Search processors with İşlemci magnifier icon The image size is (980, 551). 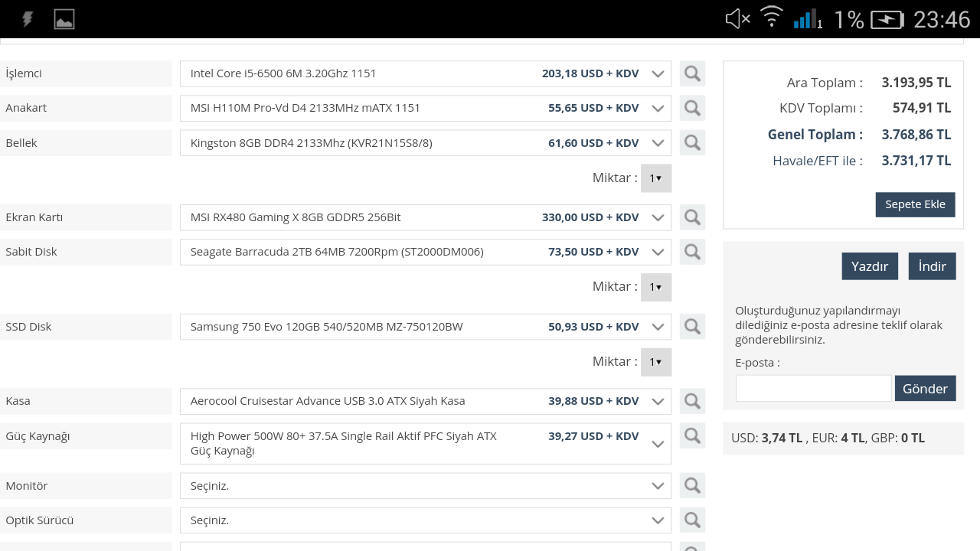(x=692, y=73)
